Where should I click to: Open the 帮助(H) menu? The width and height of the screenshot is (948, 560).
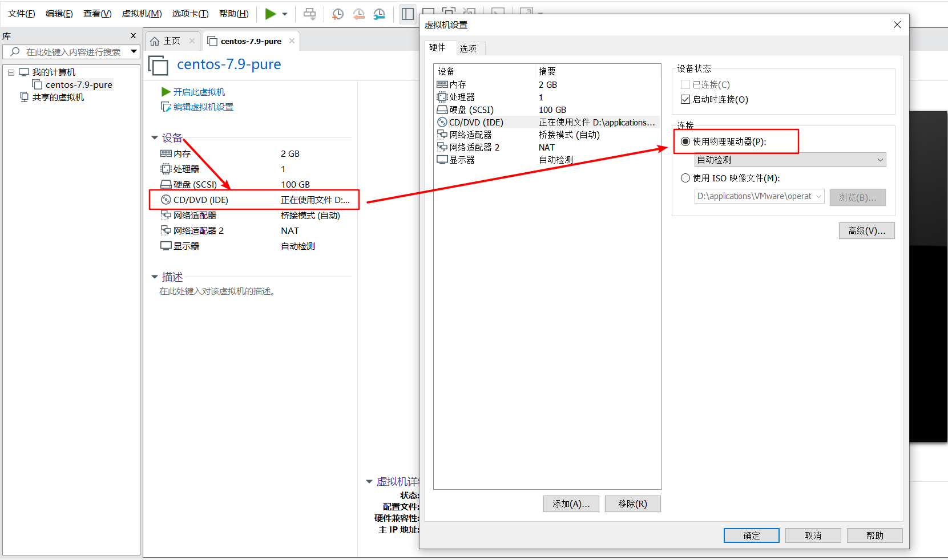pos(233,14)
